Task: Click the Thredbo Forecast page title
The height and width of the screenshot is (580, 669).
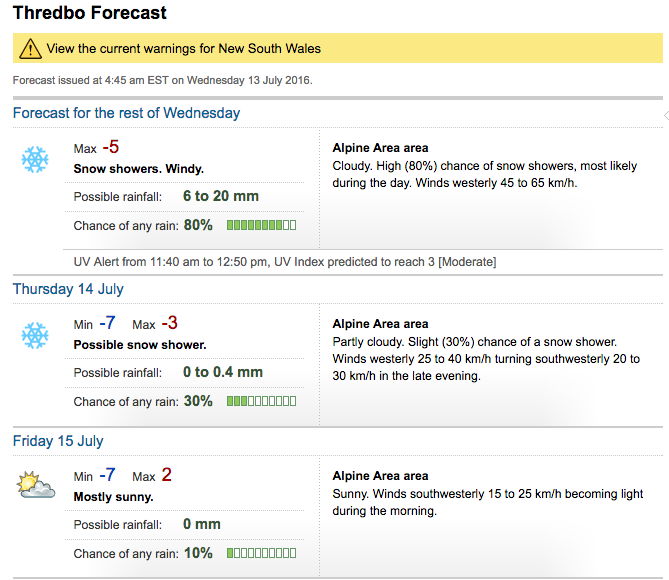Action: [x=90, y=13]
